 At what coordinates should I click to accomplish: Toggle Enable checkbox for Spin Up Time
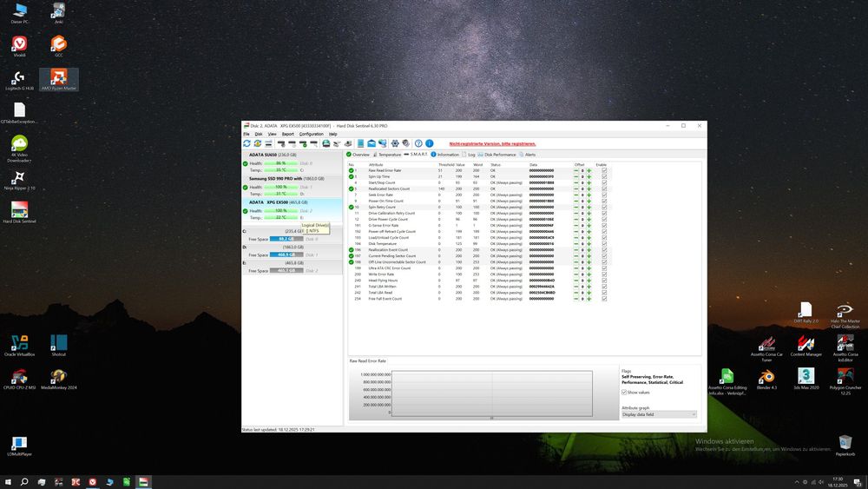[x=604, y=176]
